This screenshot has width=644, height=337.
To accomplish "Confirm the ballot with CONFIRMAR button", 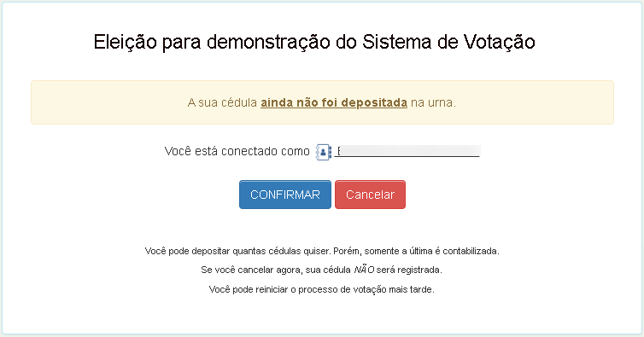I will (285, 195).
